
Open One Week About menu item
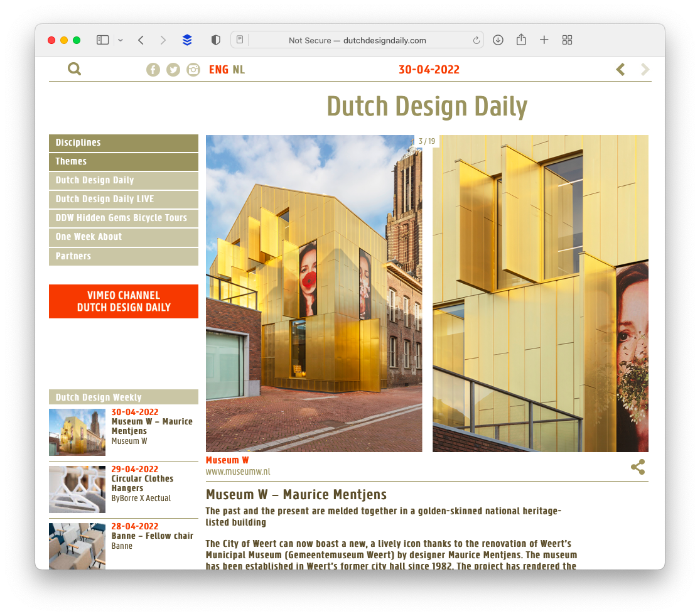click(124, 237)
